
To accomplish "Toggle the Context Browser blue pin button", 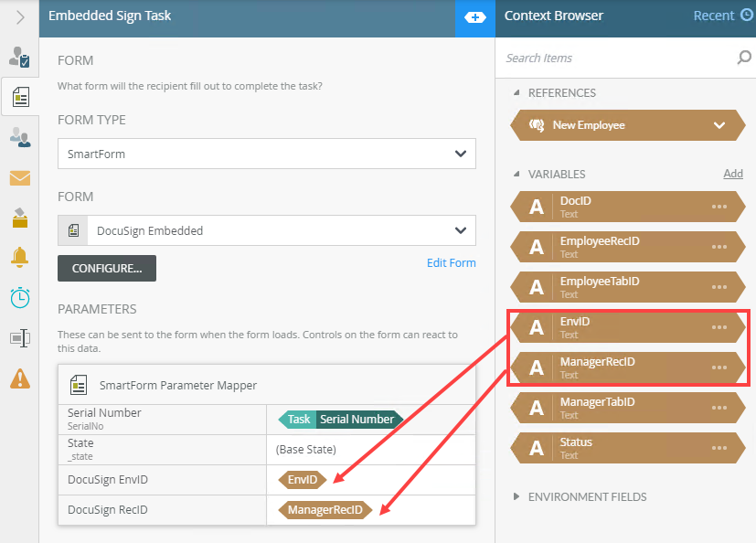I will tap(474, 17).
